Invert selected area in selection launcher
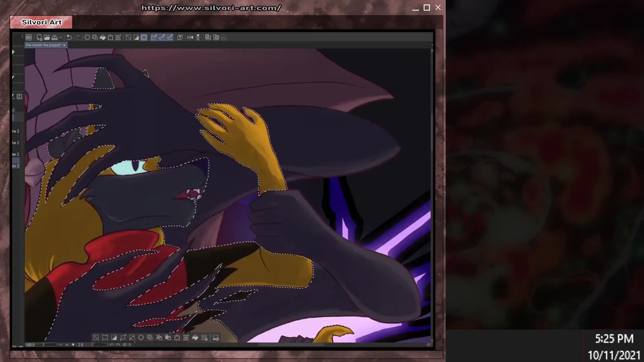 pos(114,338)
